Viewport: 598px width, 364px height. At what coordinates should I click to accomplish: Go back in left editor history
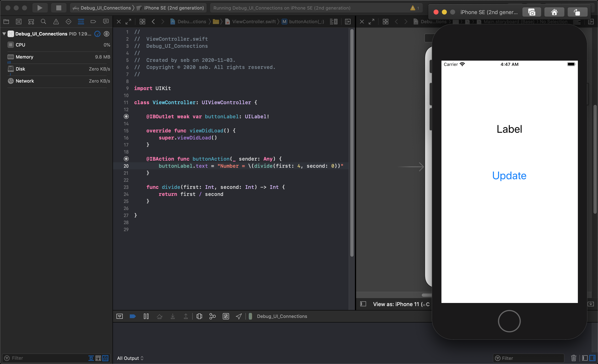153,22
